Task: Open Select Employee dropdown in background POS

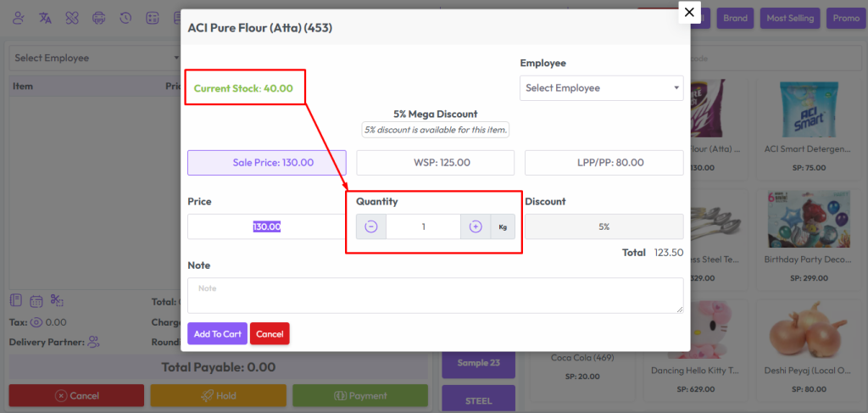Action: click(95, 59)
